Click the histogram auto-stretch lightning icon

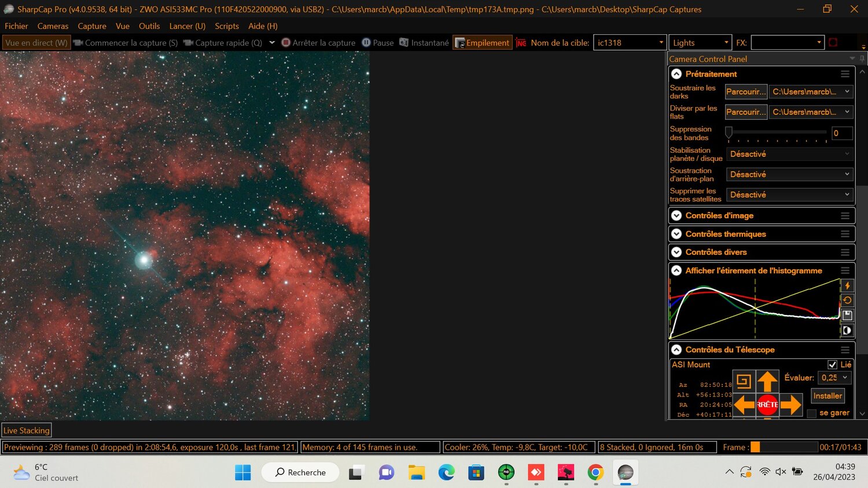tap(847, 285)
